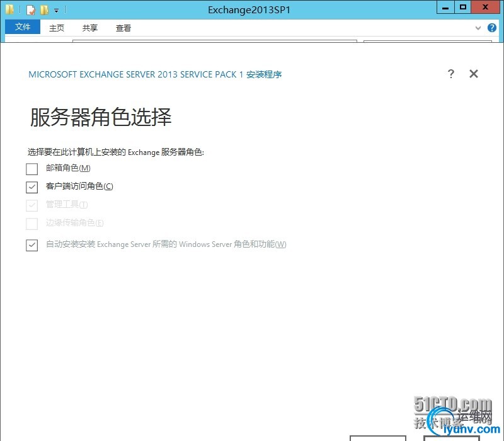Click the greyed 管理工具(T) checkbox

click(32, 205)
